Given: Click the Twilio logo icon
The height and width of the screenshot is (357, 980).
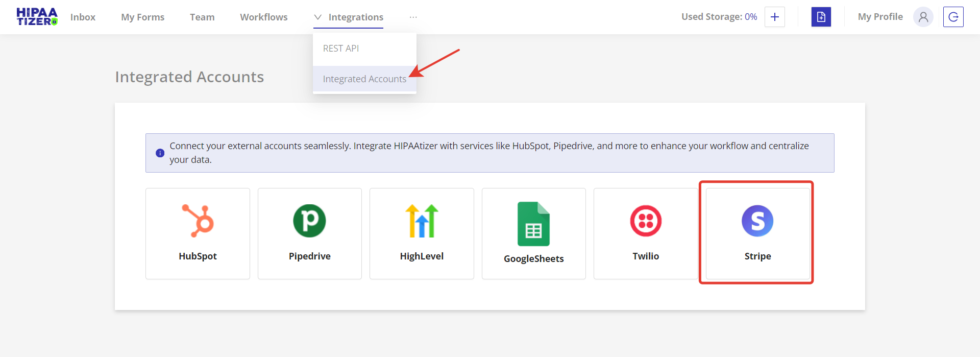Looking at the screenshot, I should coord(646,221).
